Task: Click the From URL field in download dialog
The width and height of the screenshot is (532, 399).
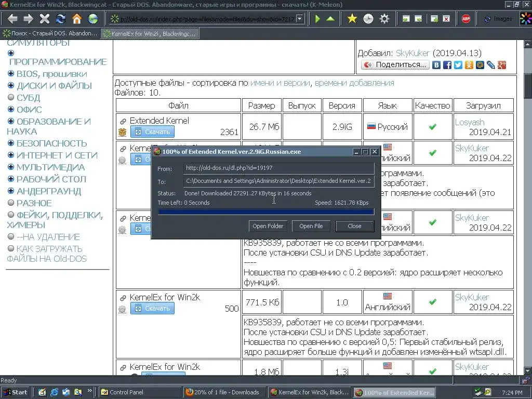Action: coord(279,168)
